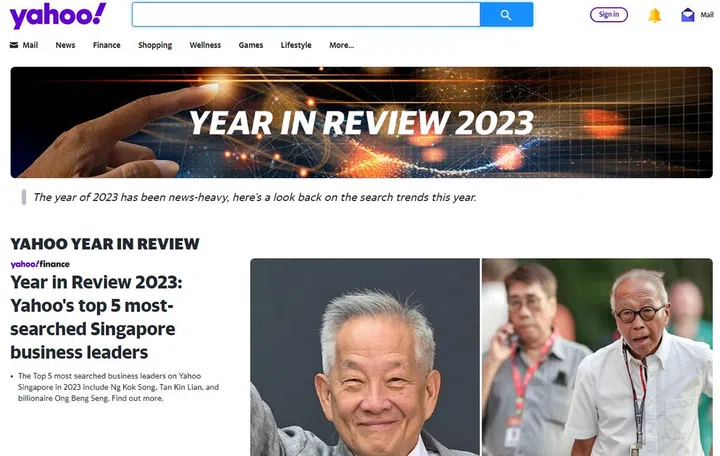This screenshot has width=720, height=456.
Task: Open the notifications bell
Action: point(655,15)
